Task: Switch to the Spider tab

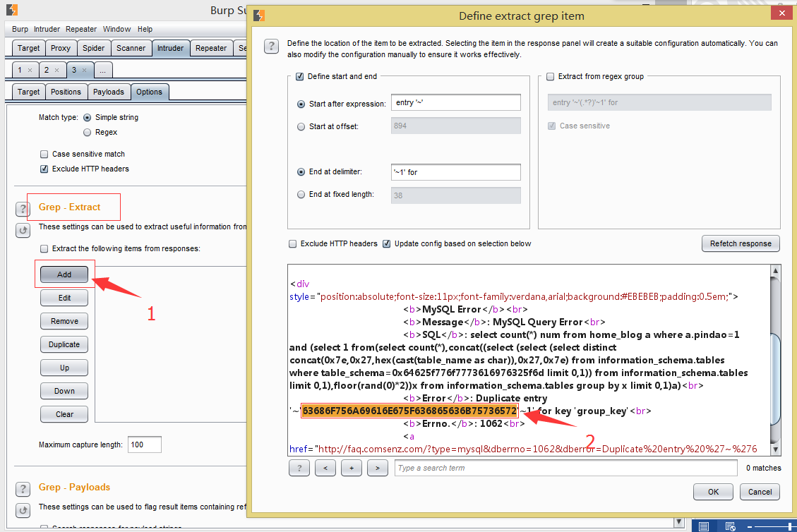Action: (93, 48)
